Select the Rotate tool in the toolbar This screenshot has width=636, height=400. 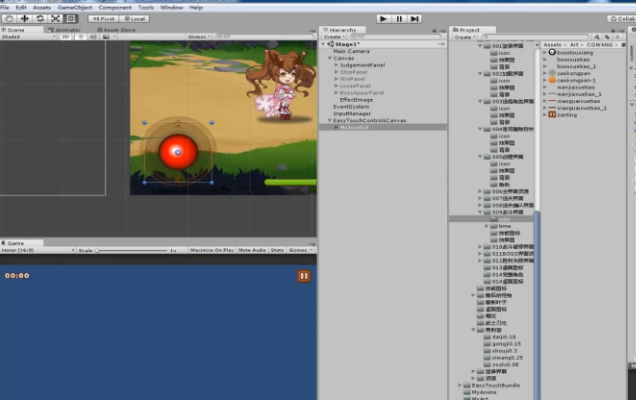pos(40,19)
